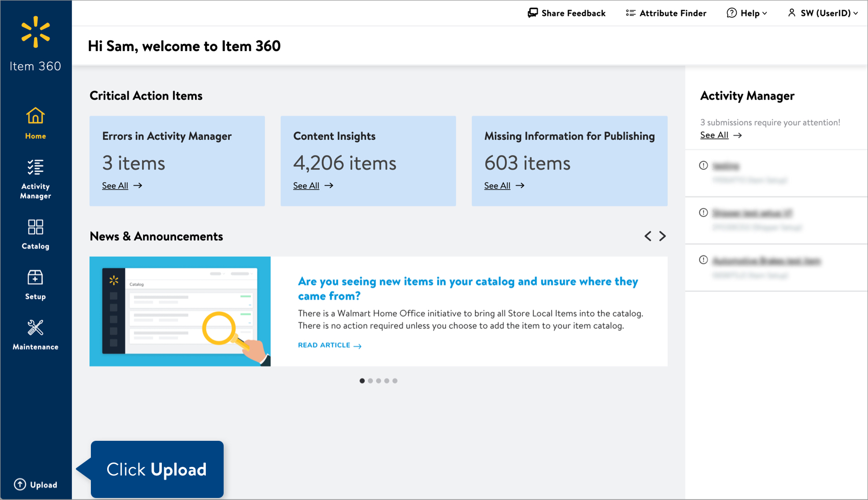Click 'Errors in Activity Manager' card title

point(167,136)
